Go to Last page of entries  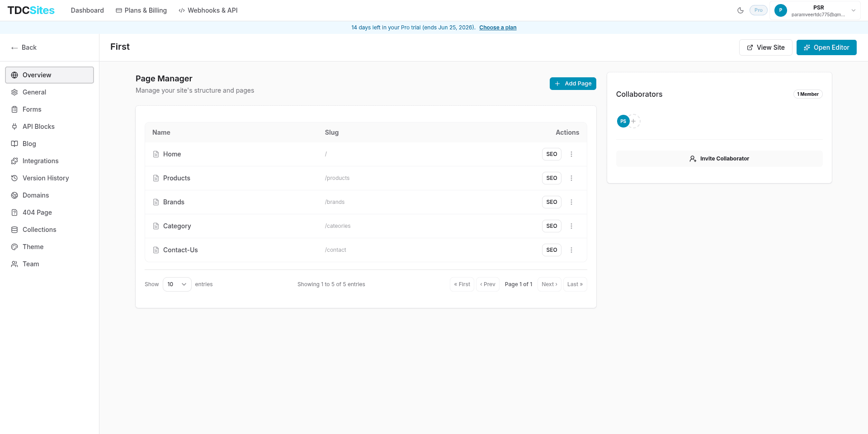tap(575, 284)
